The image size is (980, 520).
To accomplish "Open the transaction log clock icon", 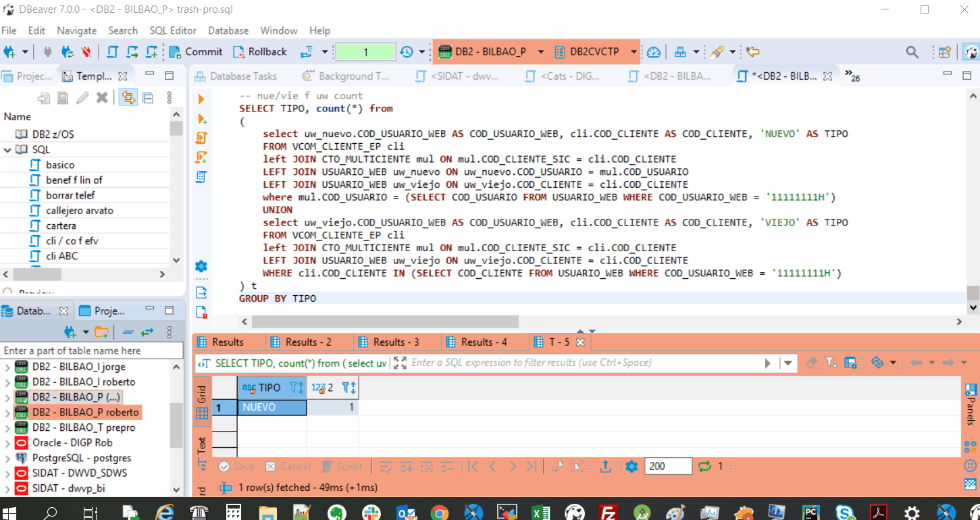I will pos(407,52).
